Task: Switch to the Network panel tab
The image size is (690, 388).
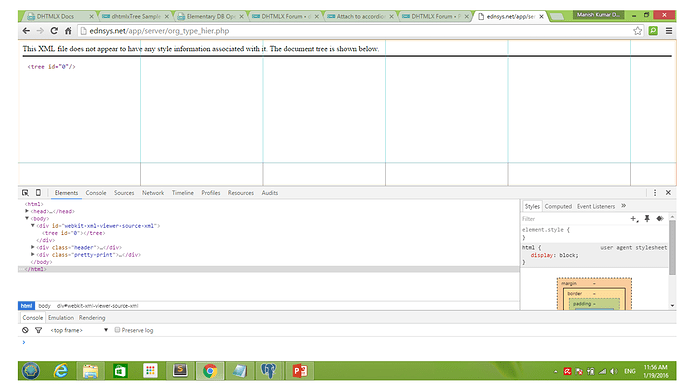Action: click(x=153, y=193)
